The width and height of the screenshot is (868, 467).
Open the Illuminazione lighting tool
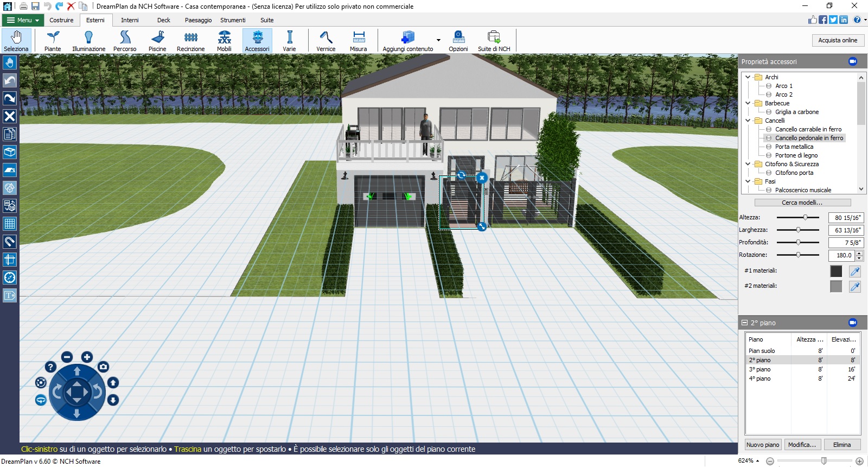pyautogui.click(x=88, y=41)
